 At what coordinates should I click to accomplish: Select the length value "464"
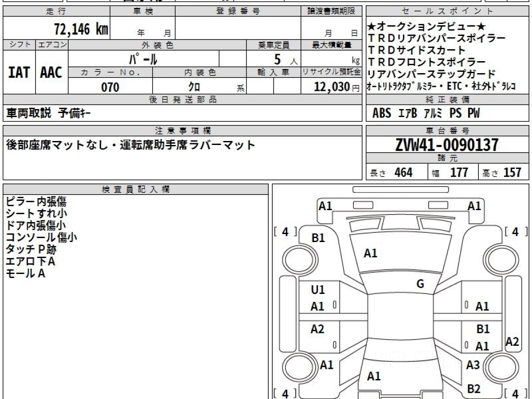pyautogui.click(x=403, y=172)
